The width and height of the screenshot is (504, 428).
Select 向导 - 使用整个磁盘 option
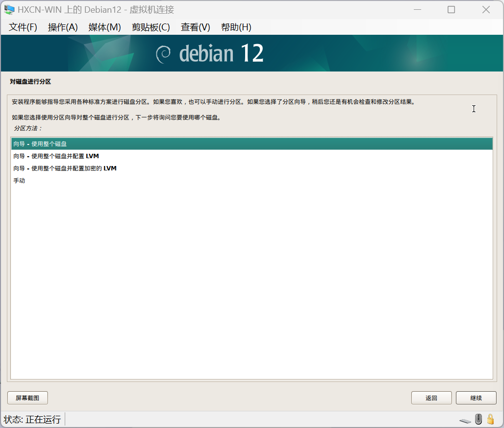coord(252,144)
